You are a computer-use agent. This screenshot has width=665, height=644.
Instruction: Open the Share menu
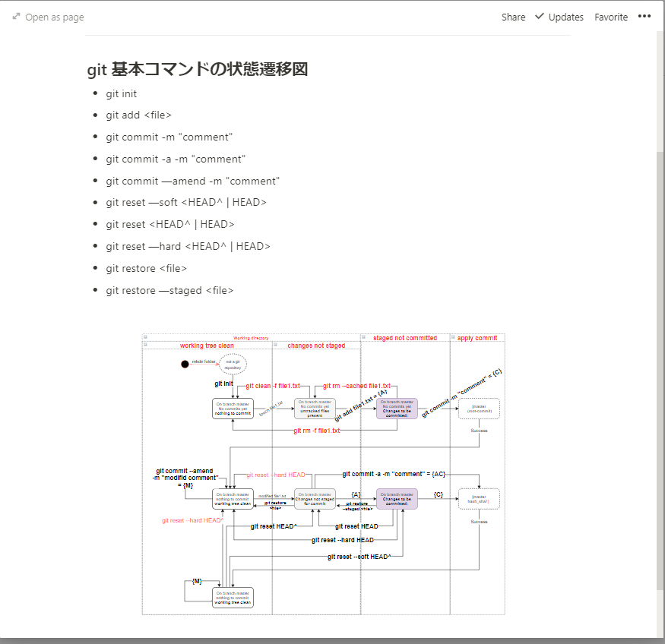(513, 17)
